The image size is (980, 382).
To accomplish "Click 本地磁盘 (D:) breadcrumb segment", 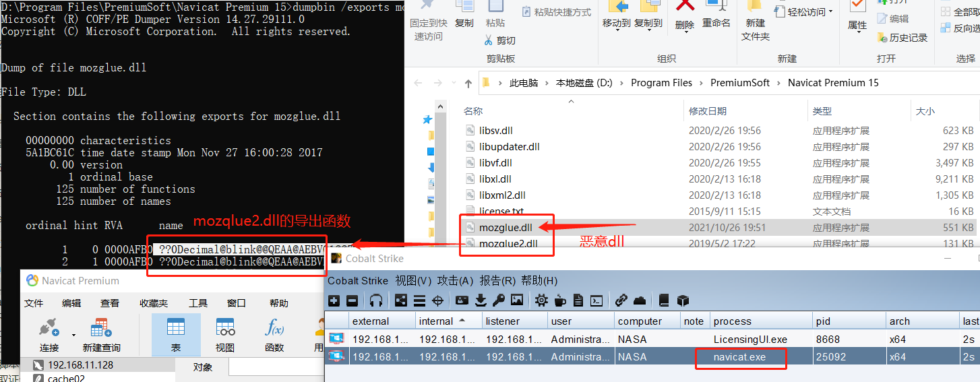I will point(584,83).
